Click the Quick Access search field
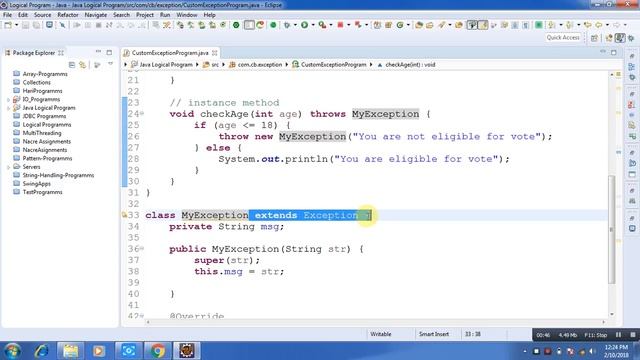The width and height of the screenshot is (640, 360). coord(563,38)
